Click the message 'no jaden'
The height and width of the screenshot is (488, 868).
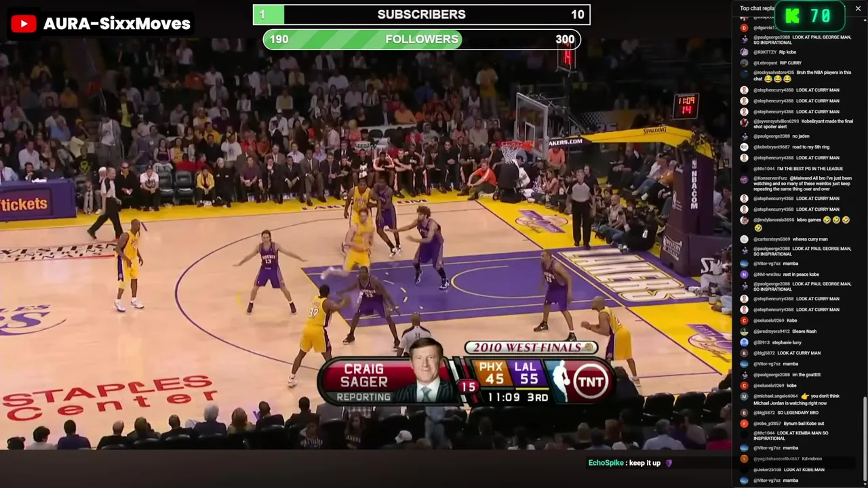[801, 136]
